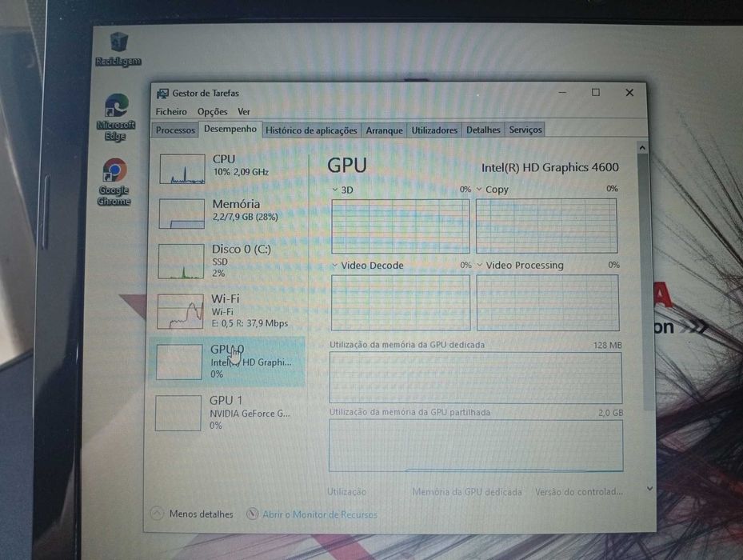743x560 pixels.
Task: Switch to the Desempenho tab
Action: click(x=230, y=129)
